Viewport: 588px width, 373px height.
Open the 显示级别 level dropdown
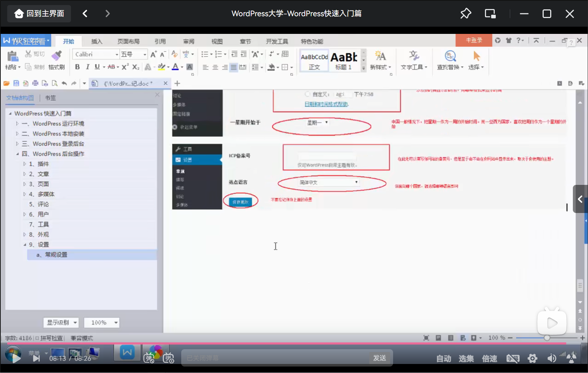pyautogui.click(x=61, y=323)
